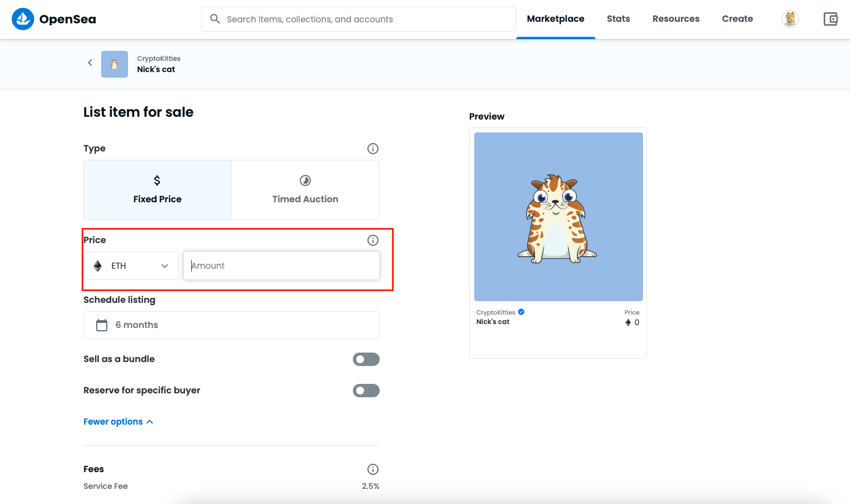
Task: Open the Marketplace menu
Action: point(556,19)
